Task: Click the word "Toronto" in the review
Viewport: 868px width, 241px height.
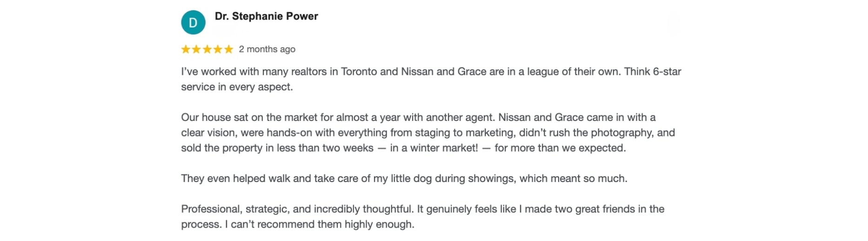Action: pyautogui.click(x=359, y=72)
